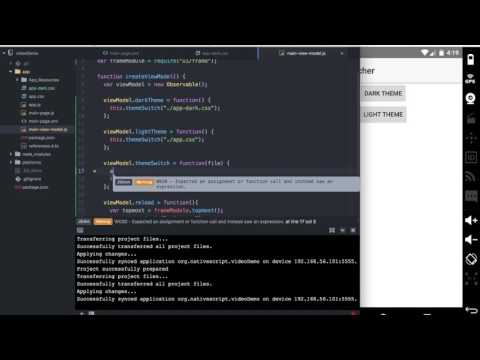Screen dimensions: 480x360
Task: Click the red error indicator in status bar
Action: click(x=354, y=313)
